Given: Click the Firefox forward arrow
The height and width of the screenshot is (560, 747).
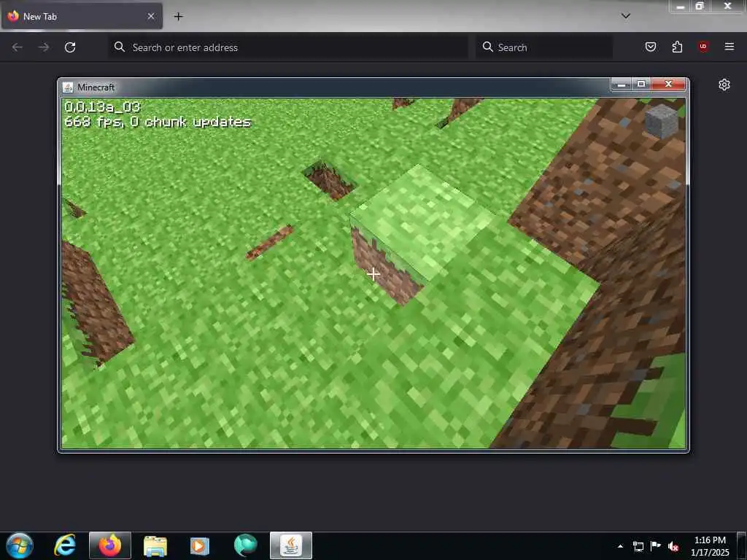Looking at the screenshot, I should [x=43, y=47].
